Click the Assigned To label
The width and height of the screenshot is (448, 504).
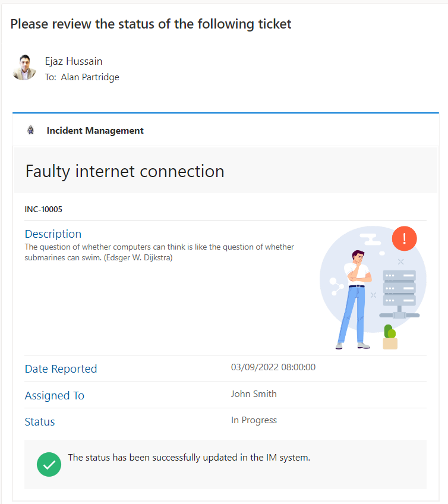click(54, 395)
